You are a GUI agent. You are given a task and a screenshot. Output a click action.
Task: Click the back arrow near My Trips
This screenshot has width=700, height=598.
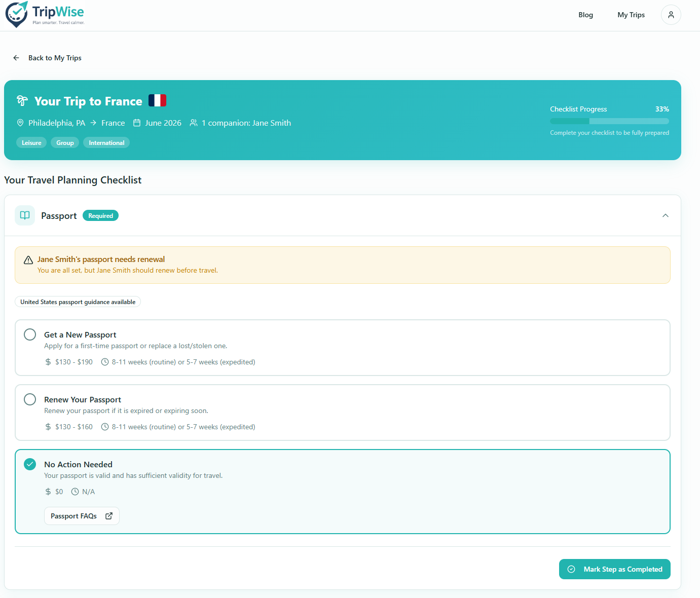(x=16, y=57)
